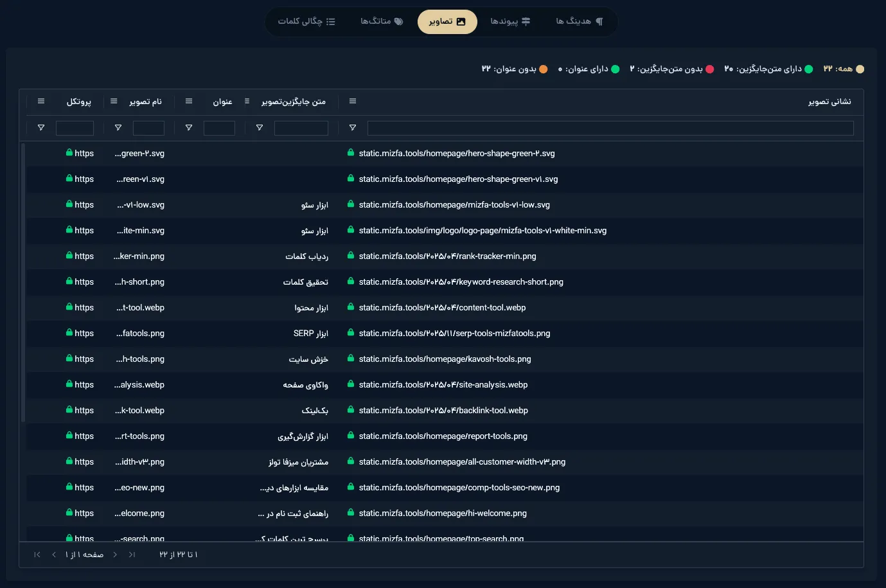The image size is (886, 588).
Task: Open column menu for نشانی تصویر
Action: (x=353, y=101)
